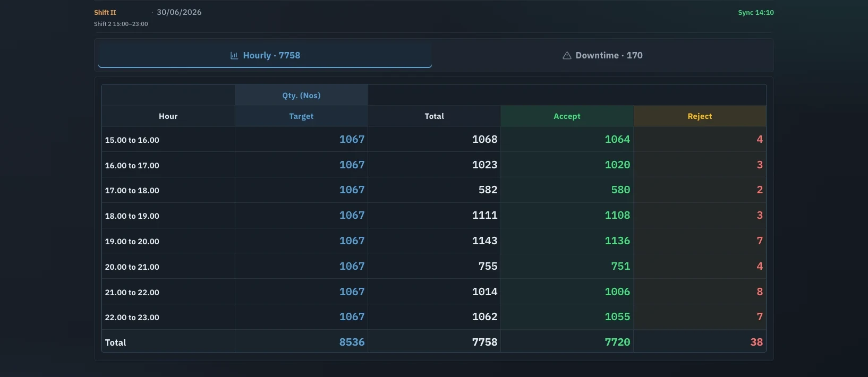This screenshot has width=868, height=377.
Task: Click target 1067 in 15.00 to 16.00 row
Action: tap(352, 139)
